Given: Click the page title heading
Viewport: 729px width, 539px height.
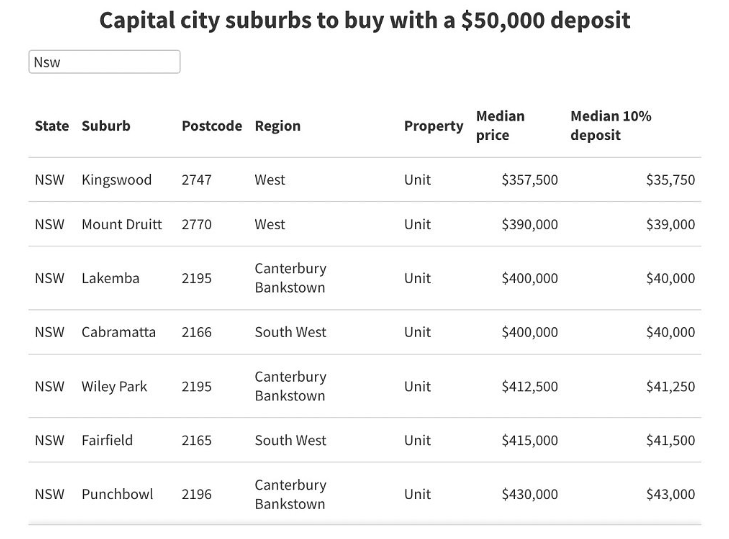Looking at the screenshot, I should point(364,20).
